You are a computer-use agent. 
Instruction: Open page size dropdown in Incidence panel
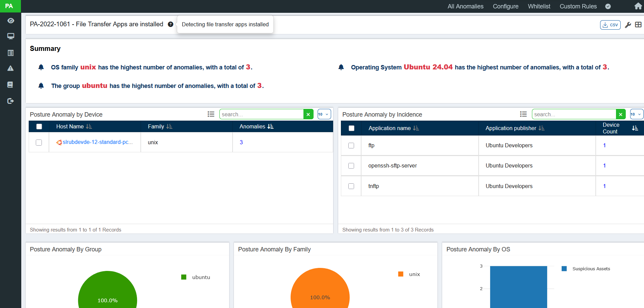637,114
